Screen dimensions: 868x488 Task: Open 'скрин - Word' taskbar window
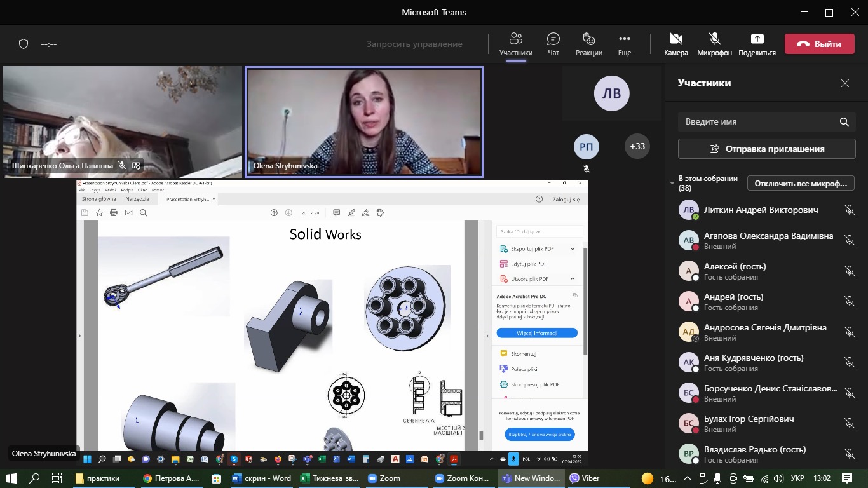pos(262,478)
